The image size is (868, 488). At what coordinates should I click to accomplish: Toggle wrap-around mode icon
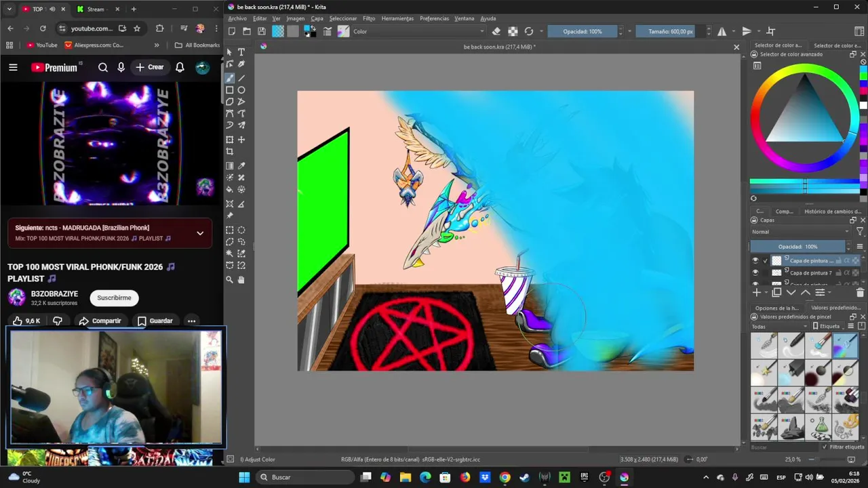(x=770, y=31)
